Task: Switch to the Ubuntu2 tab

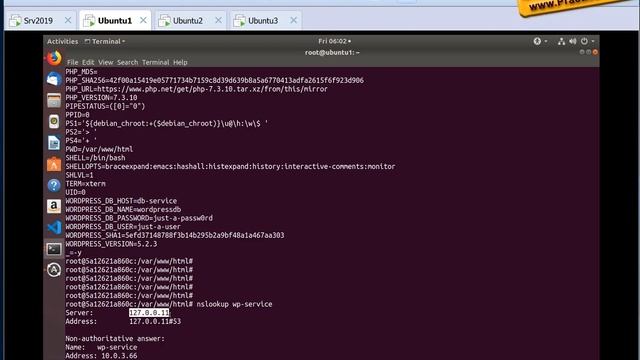Action: [190, 20]
